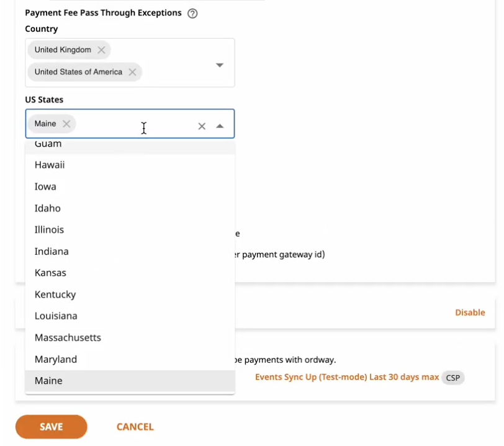
Task: Pick Massachusetts from the dropdown
Action: 130,337
